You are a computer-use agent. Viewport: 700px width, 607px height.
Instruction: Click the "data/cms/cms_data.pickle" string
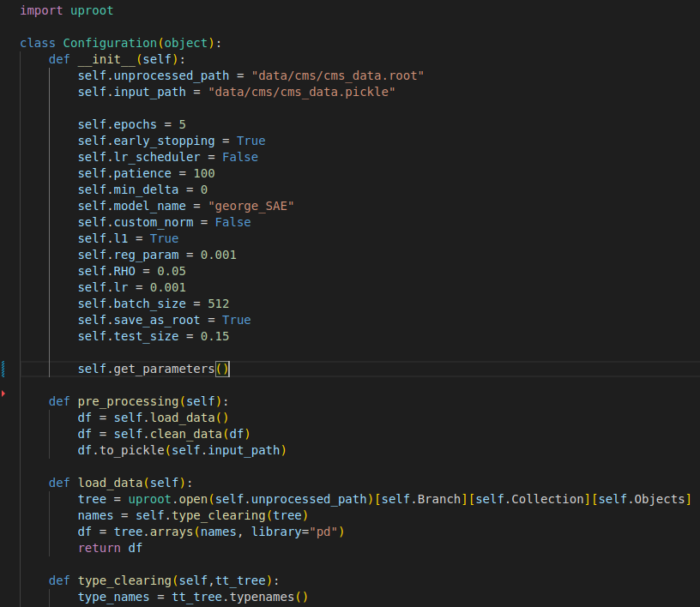[301, 92]
